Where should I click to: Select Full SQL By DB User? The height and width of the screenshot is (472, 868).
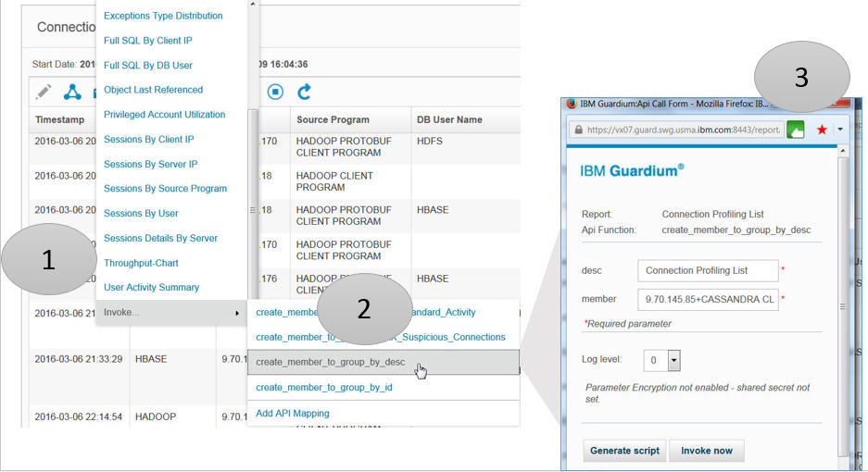point(148,66)
